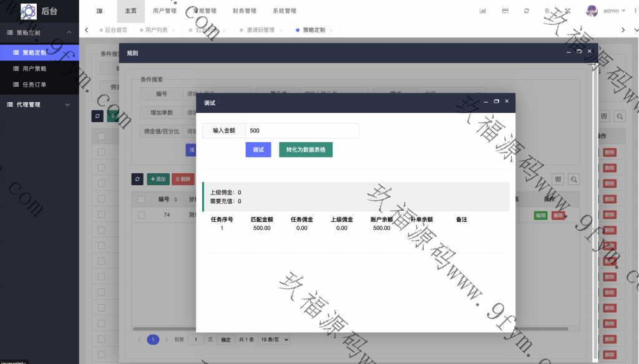The image size is (639, 364).
Task: Click the chart statistics icon in header
Action: click(x=482, y=11)
